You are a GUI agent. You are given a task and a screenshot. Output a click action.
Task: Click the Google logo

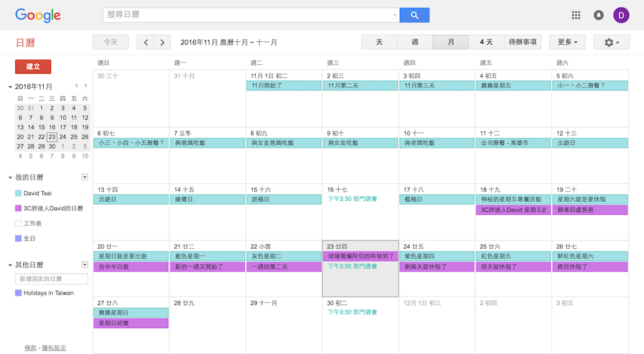[x=38, y=15]
